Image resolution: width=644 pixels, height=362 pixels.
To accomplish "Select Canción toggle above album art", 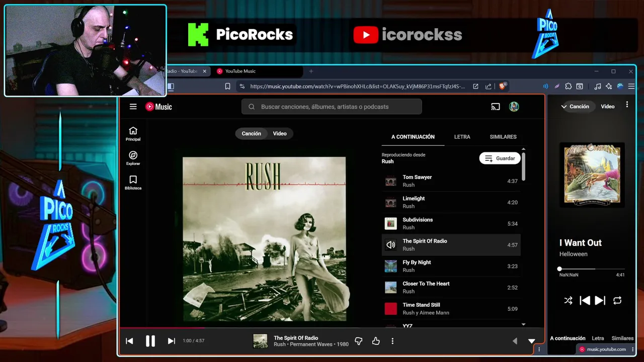I will click(251, 134).
